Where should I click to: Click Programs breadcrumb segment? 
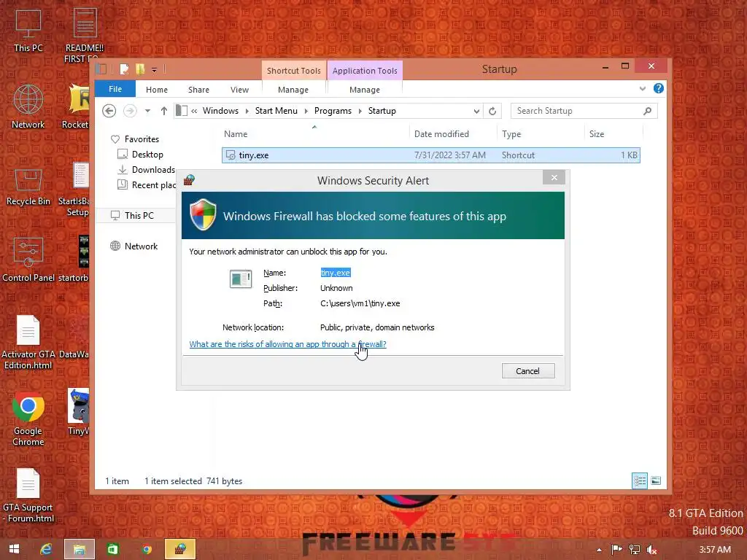(333, 111)
